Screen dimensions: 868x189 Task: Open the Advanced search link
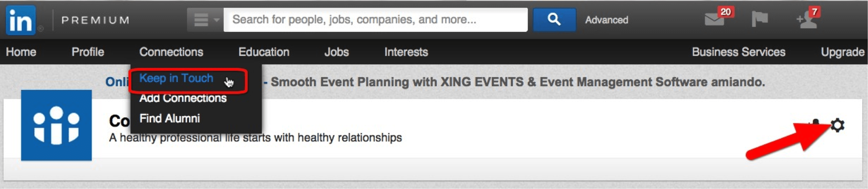pos(606,20)
